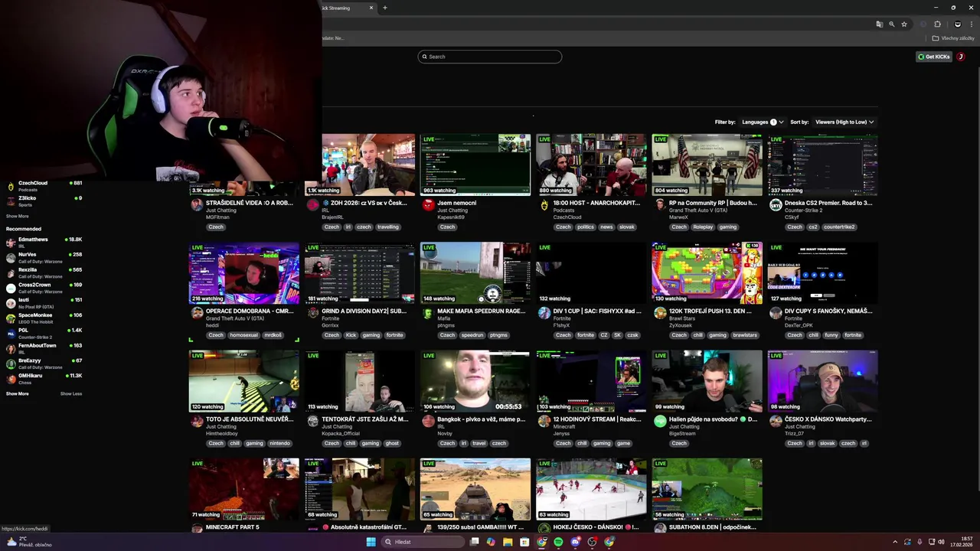Click the Edmatthews recommended channel

pyautogui.click(x=44, y=242)
